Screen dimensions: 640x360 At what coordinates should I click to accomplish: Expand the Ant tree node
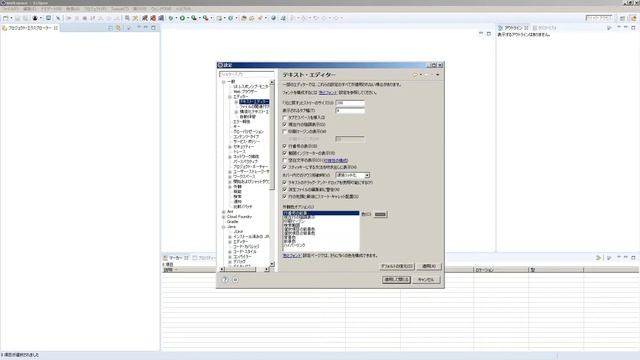coord(224,212)
